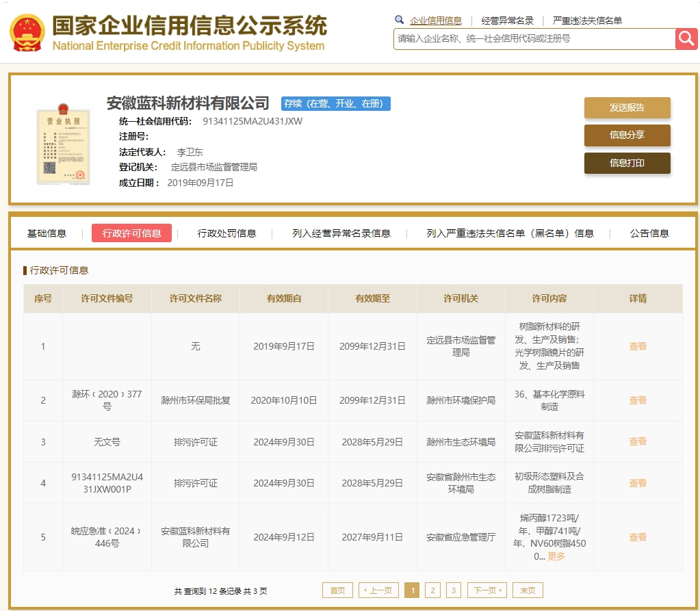
Task: Click 查看 for permit row 1
Action: (638, 346)
